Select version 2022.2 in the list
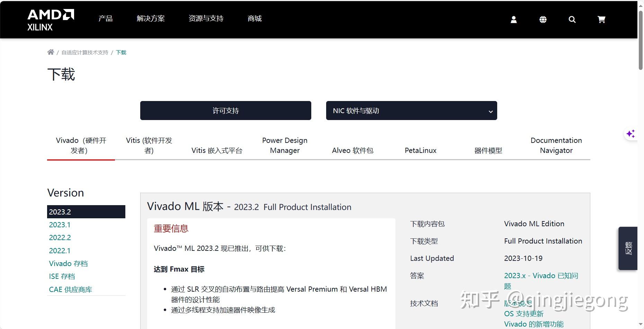644x329 pixels. pos(60,237)
